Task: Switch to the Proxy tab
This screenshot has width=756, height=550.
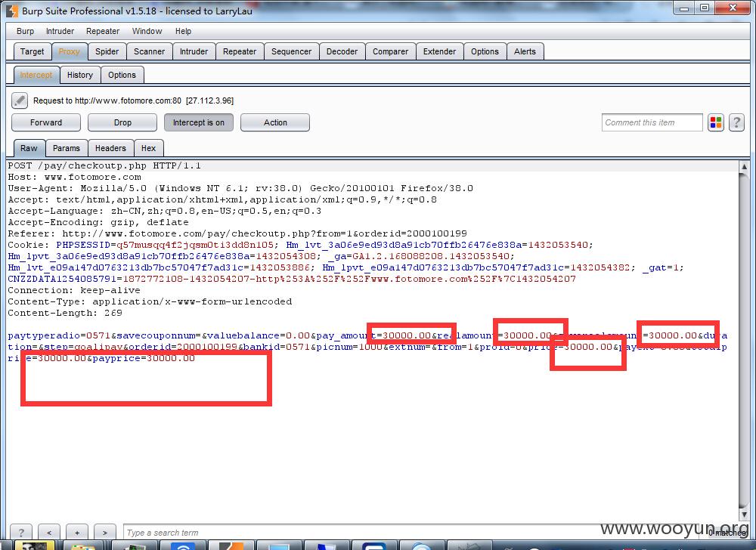Action: pyautogui.click(x=69, y=51)
